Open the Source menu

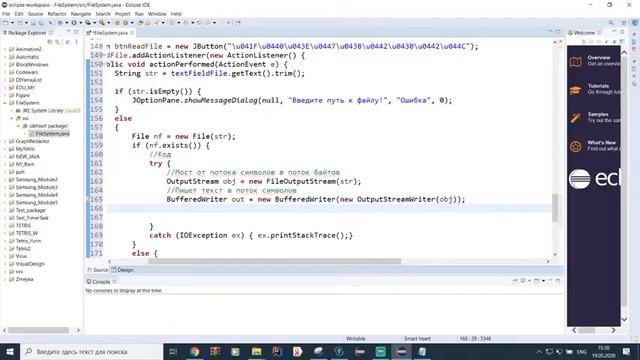(35, 14)
